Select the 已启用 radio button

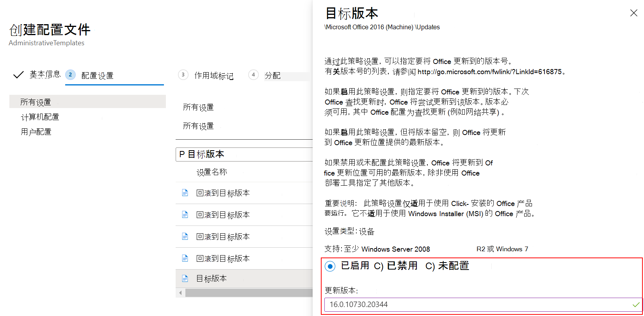click(330, 266)
